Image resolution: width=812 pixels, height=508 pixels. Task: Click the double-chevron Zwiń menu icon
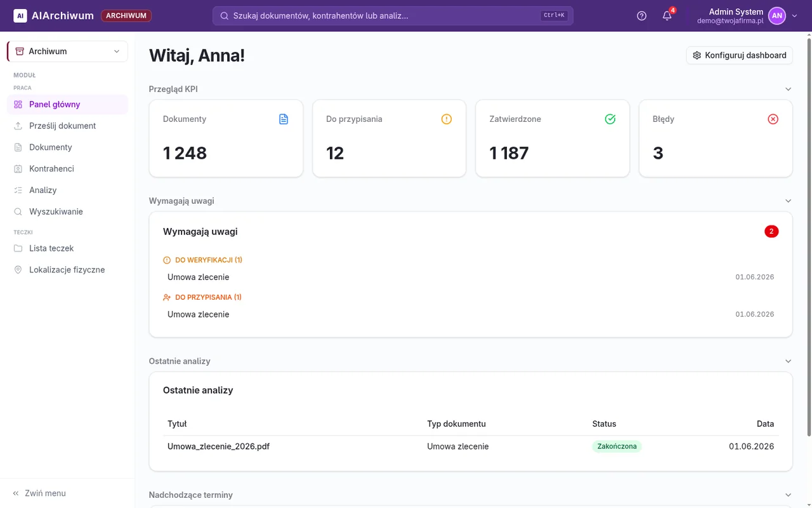click(16, 493)
